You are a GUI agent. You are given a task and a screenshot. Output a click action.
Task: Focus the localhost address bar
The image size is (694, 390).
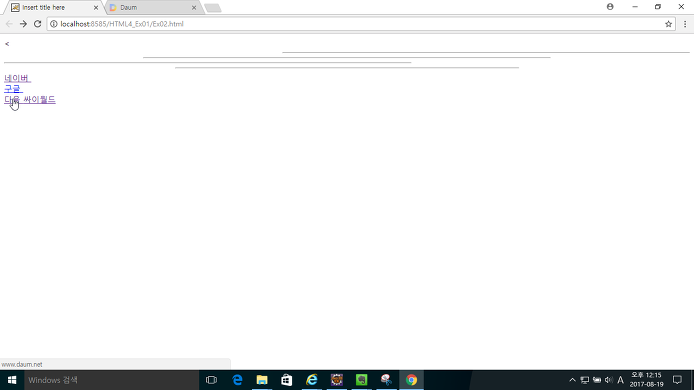click(x=361, y=24)
